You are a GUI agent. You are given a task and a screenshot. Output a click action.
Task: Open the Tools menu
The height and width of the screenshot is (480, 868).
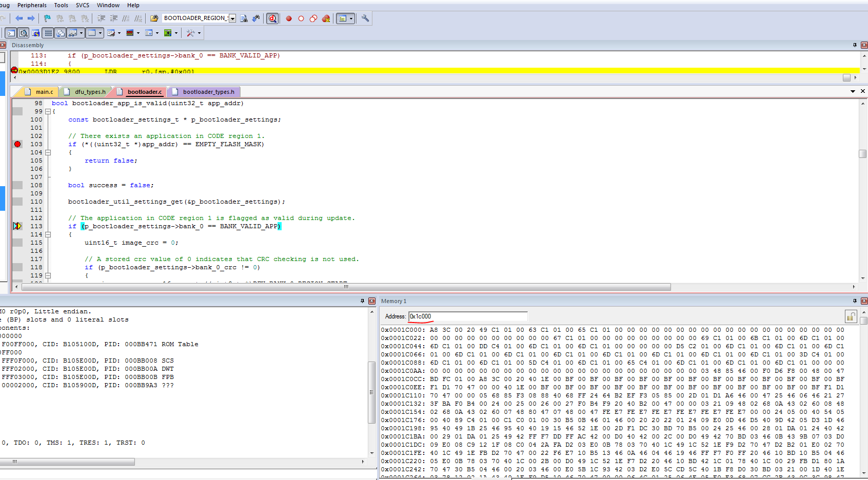[x=61, y=5]
